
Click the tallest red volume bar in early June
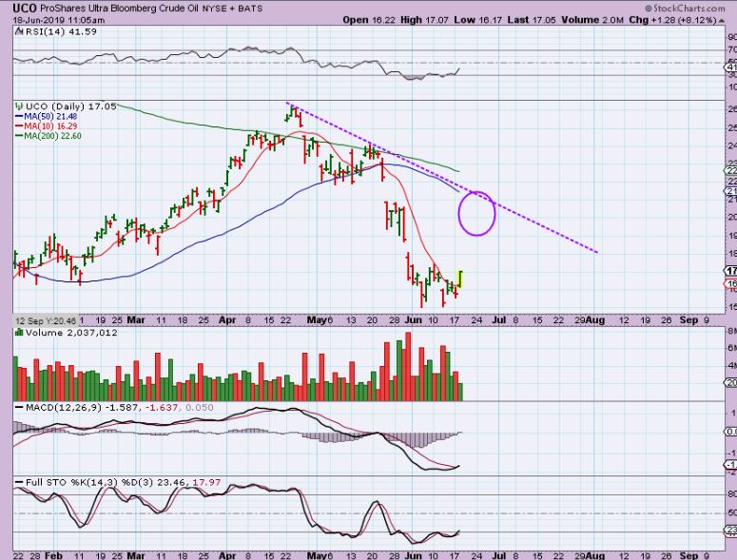point(408,366)
